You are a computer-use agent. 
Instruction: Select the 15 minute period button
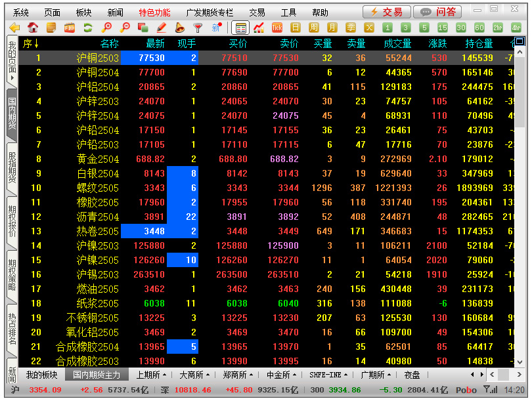(x=443, y=28)
